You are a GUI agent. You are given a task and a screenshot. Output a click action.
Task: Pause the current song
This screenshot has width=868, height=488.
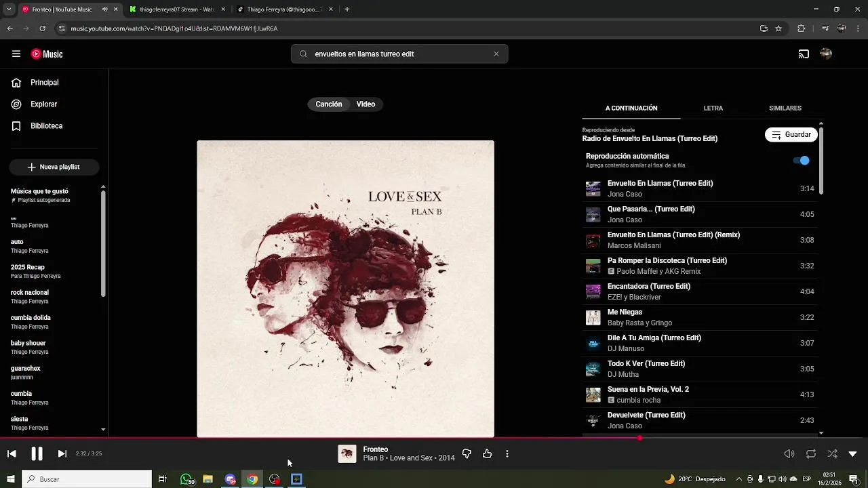point(37,453)
